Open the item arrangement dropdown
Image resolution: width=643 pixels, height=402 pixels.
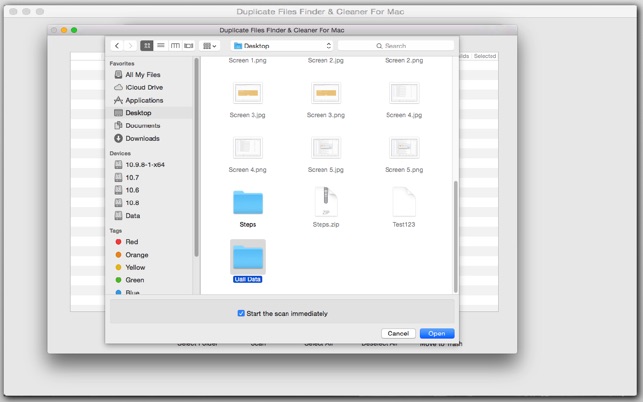tap(210, 46)
